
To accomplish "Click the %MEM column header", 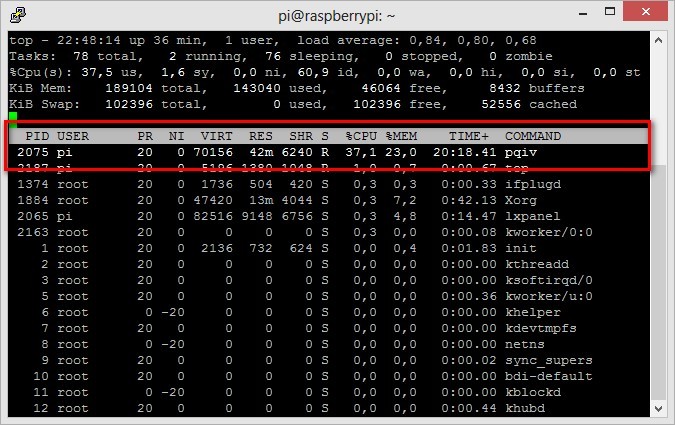I will tap(401, 136).
